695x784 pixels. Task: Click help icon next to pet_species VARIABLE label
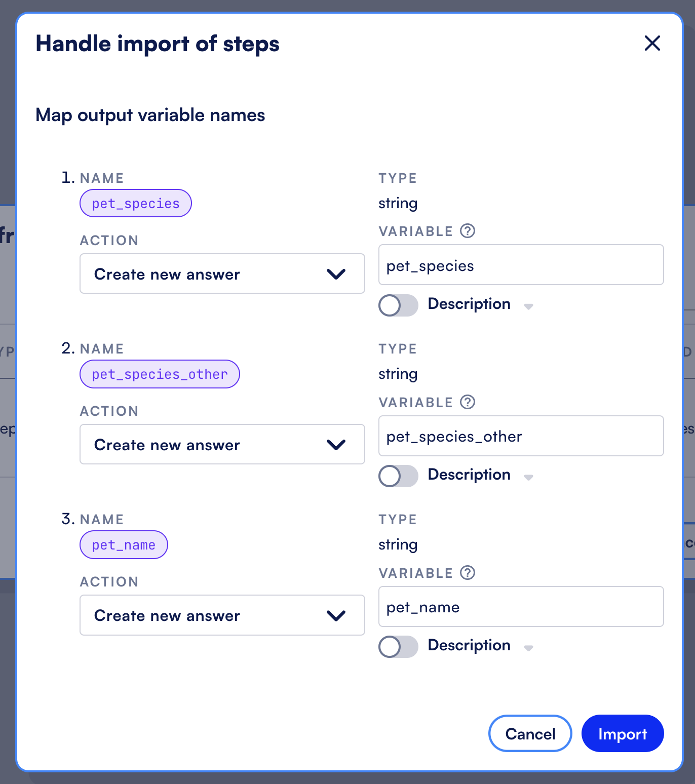[x=468, y=231]
